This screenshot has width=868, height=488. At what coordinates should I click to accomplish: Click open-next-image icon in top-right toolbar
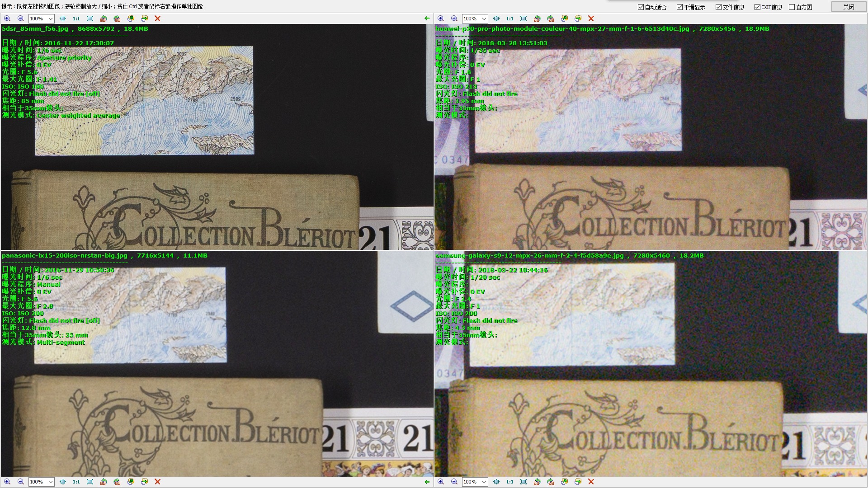point(578,19)
